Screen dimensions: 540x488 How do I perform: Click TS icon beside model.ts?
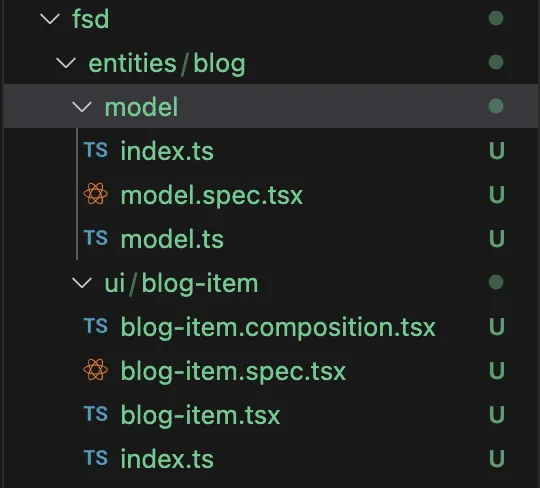click(96, 238)
